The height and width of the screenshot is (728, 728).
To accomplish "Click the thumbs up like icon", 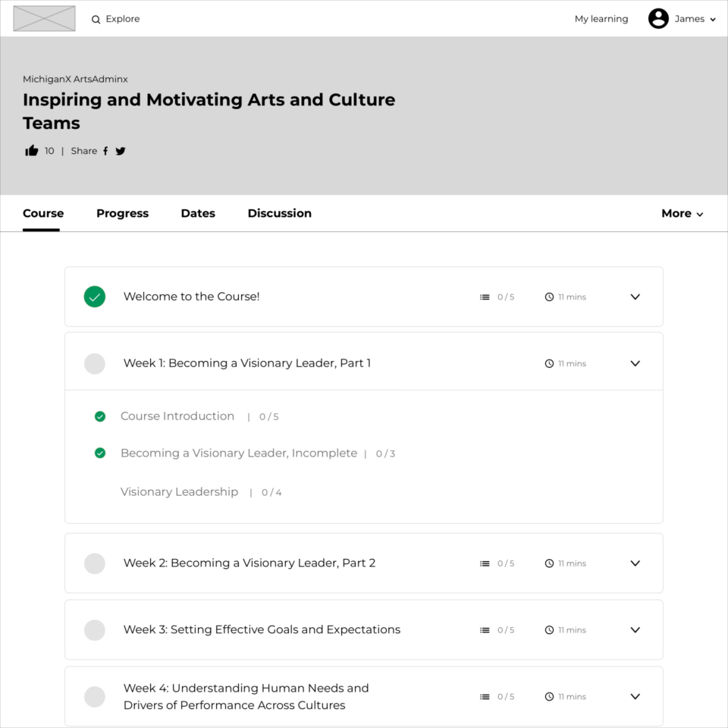I will point(31,150).
